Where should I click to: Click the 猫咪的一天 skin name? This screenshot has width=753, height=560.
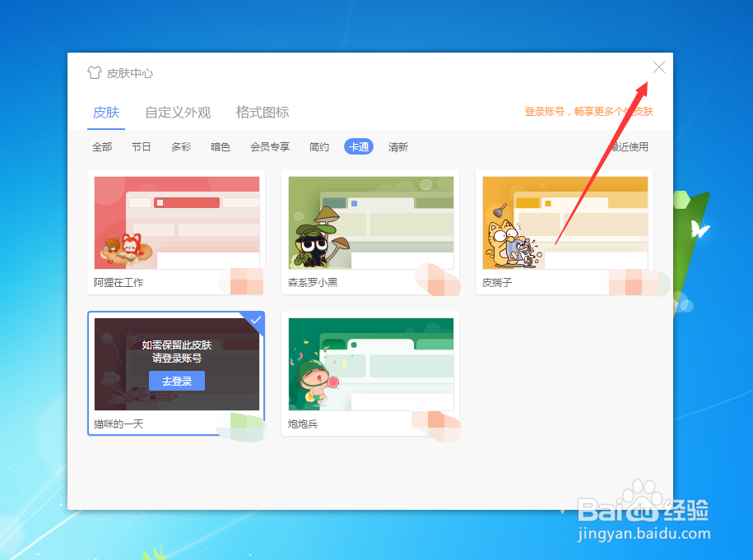click(119, 424)
